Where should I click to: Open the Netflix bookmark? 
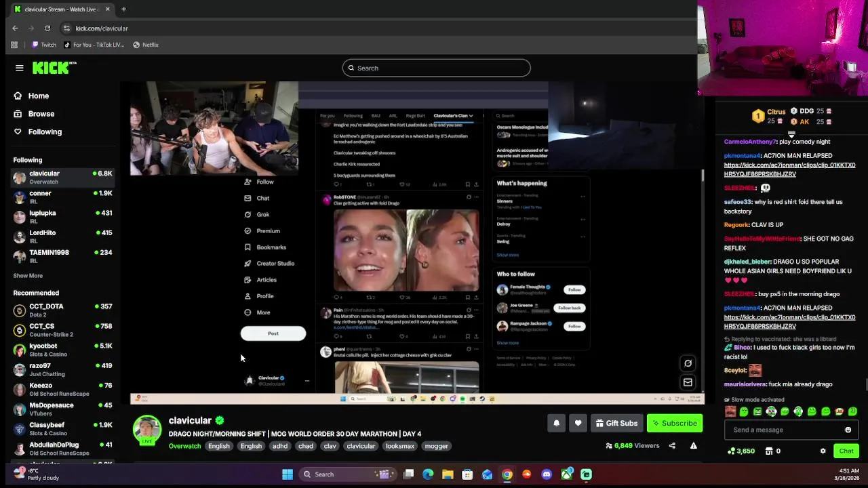pyautogui.click(x=146, y=45)
